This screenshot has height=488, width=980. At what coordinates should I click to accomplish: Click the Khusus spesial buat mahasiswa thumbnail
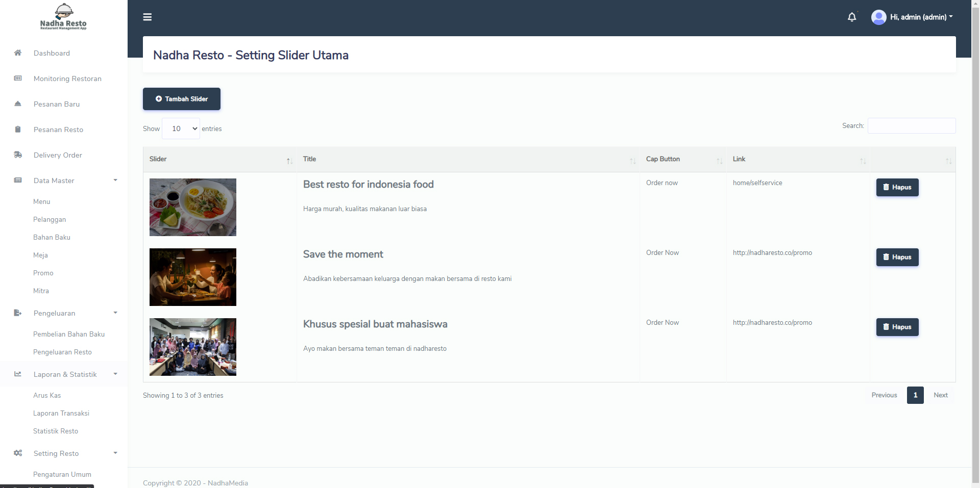tap(193, 347)
